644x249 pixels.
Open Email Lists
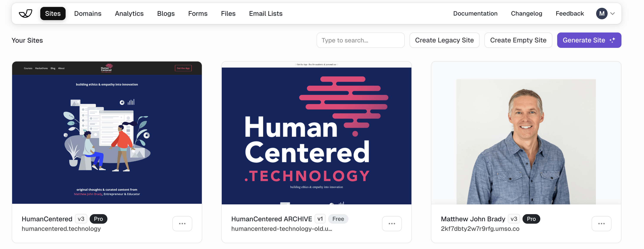pyautogui.click(x=265, y=13)
